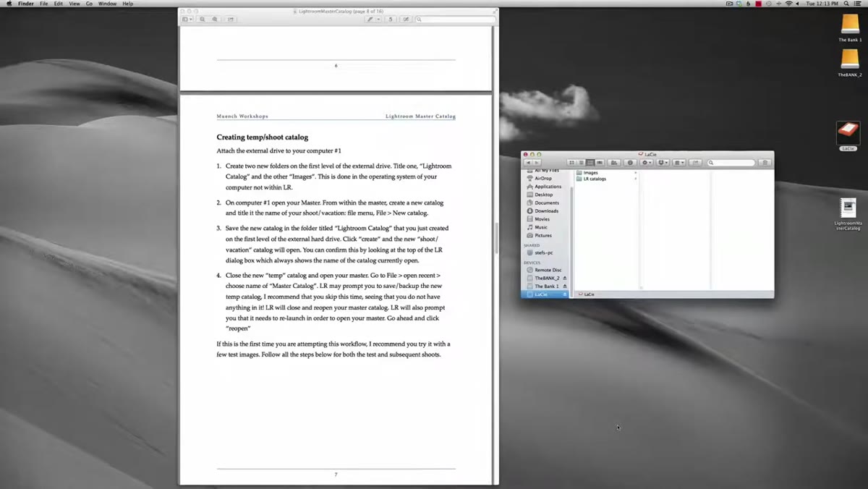The image size is (868, 489).
Task: Click Preview's vertical scrollbar thumb
Action: click(495, 238)
